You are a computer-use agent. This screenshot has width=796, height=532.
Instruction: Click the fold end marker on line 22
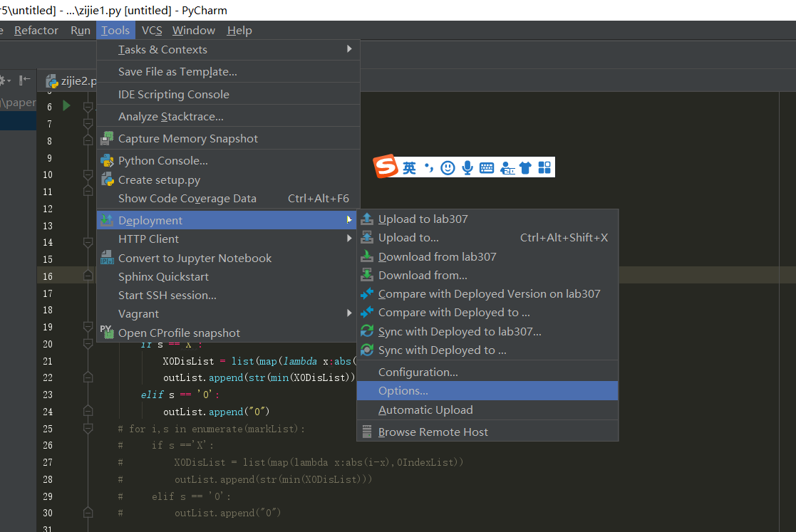[88, 377]
